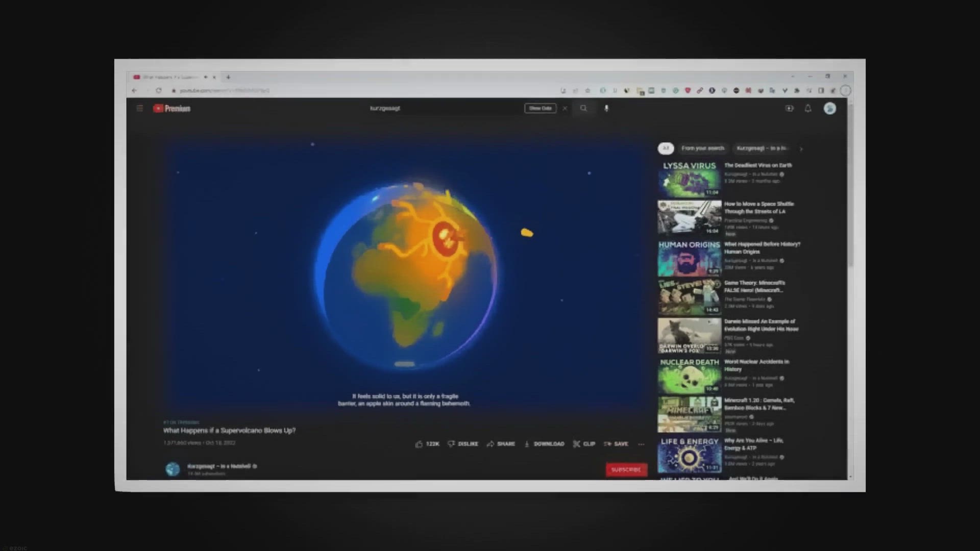980x551 pixels.
Task: Activate voice search microphone
Action: tap(606, 108)
